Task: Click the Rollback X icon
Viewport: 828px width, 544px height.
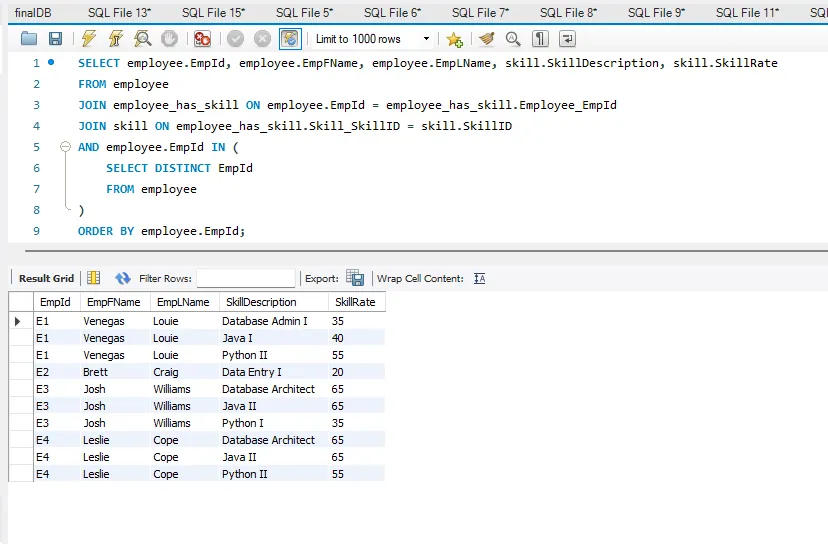Action: coord(262,39)
